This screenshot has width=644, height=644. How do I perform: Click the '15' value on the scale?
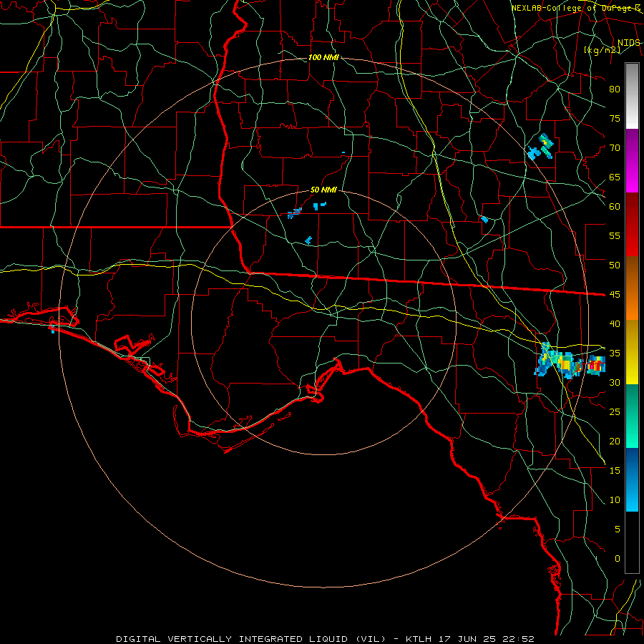click(x=615, y=471)
